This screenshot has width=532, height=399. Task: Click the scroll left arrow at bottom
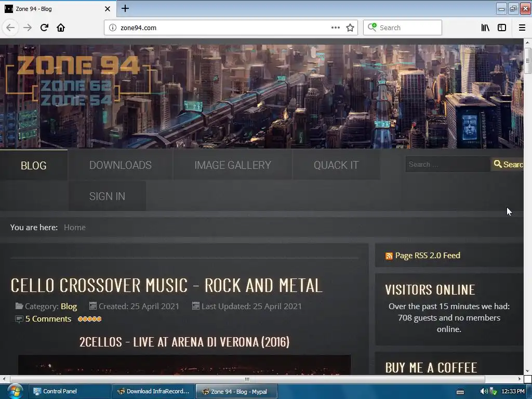pyautogui.click(x=4, y=379)
